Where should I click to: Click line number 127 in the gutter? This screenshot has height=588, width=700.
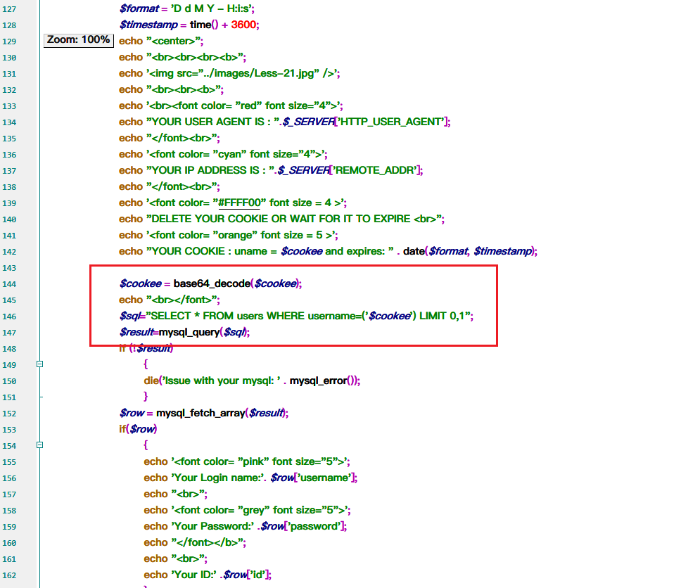tap(9, 9)
